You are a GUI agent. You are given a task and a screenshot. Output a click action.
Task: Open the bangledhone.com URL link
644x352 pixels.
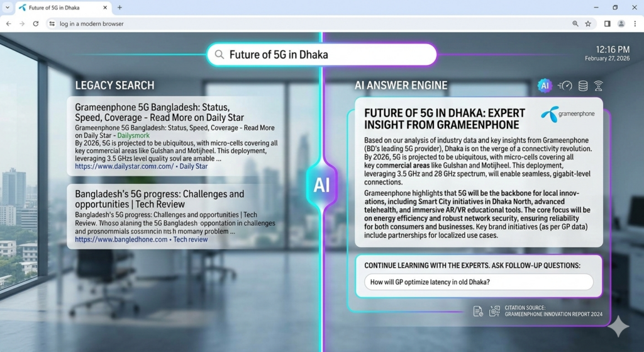point(121,239)
